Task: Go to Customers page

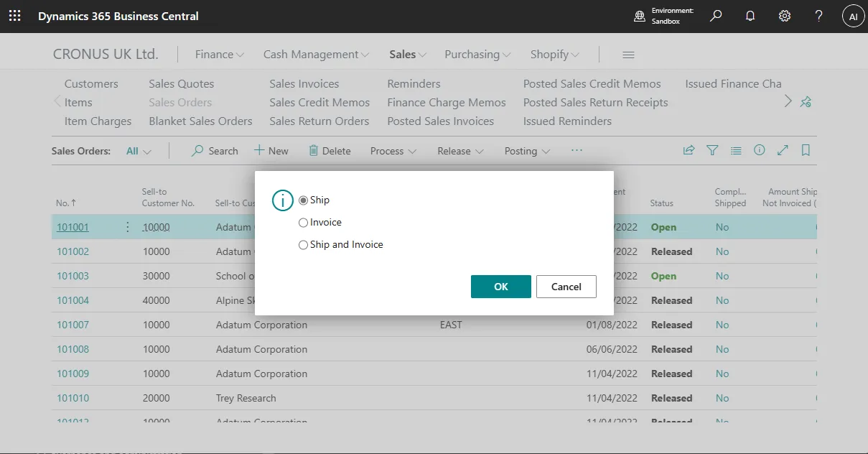Action: [x=91, y=83]
